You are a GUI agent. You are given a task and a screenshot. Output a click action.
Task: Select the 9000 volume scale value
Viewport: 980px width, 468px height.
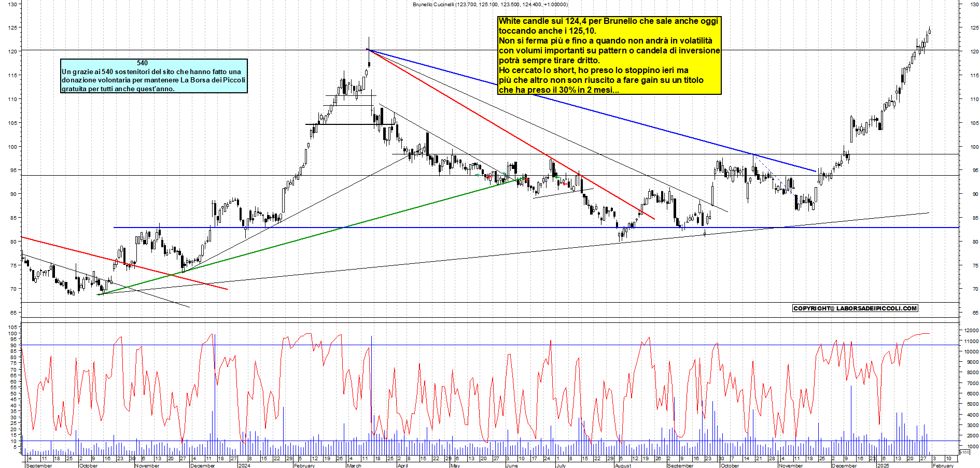point(972,362)
